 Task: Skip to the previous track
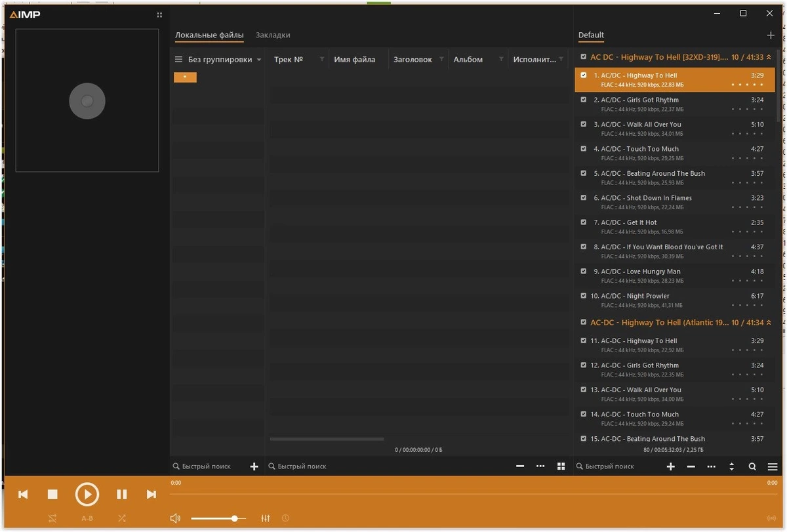(x=23, y=495)
